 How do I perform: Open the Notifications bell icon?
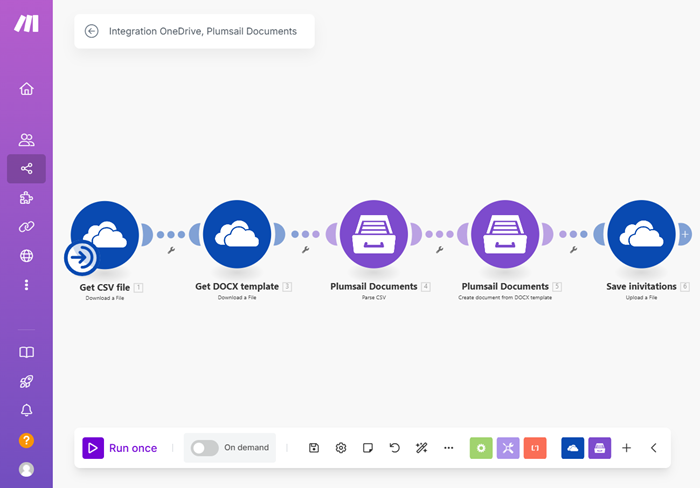pos(26,410)
